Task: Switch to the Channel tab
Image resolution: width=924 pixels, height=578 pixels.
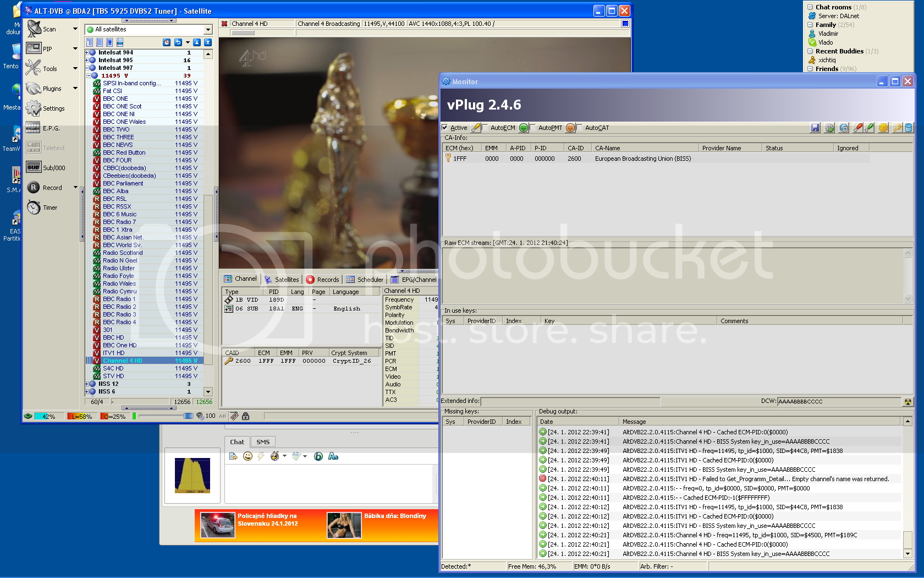Action: (x=240, y=279)
